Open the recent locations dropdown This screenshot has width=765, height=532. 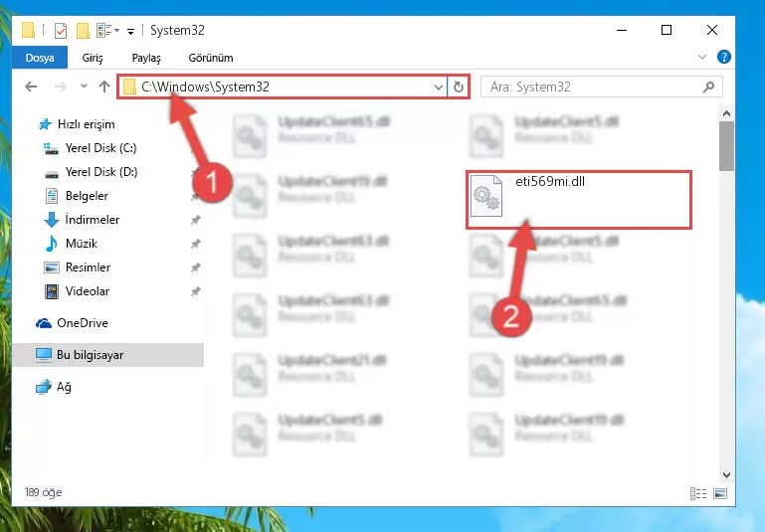click(84, 87)
